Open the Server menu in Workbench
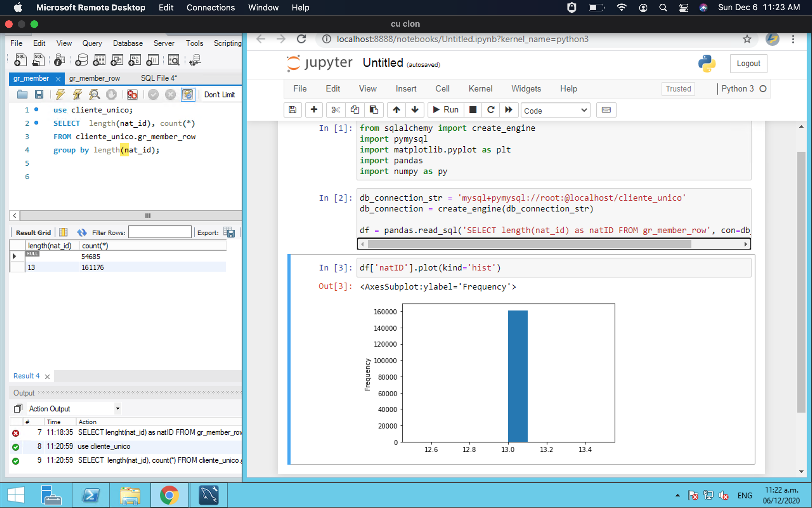This screenshot has height=508, width=812. pos(164,43)
